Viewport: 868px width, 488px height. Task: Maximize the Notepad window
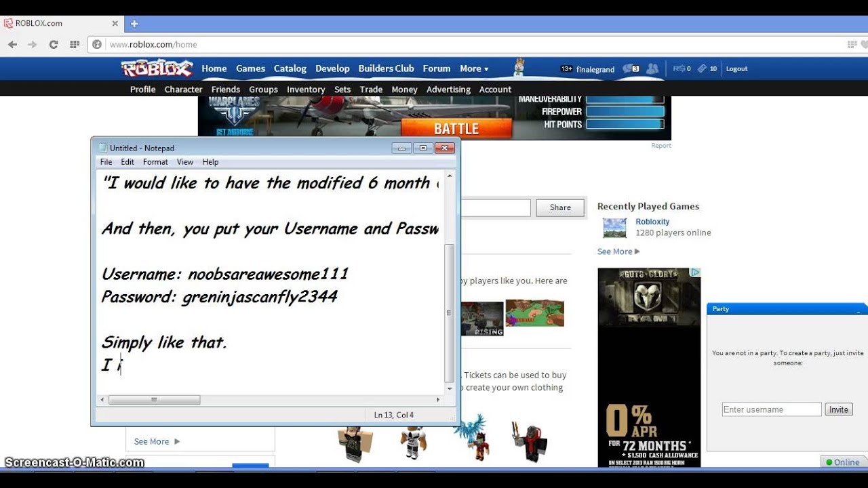[423, 148]
